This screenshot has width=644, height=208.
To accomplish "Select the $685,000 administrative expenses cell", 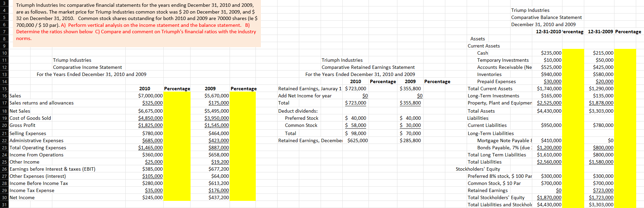I will pos(152,140).
